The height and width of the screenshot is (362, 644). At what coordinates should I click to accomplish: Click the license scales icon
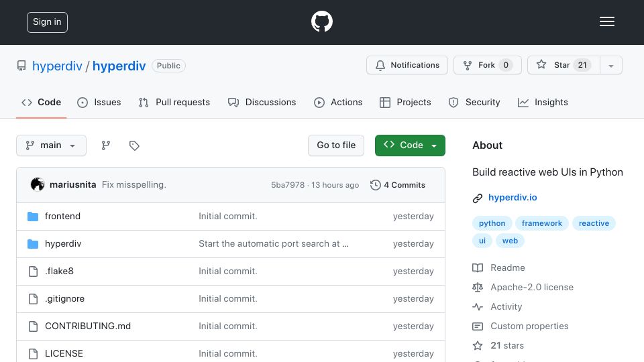pyautogui.click(x=478, y=288)
